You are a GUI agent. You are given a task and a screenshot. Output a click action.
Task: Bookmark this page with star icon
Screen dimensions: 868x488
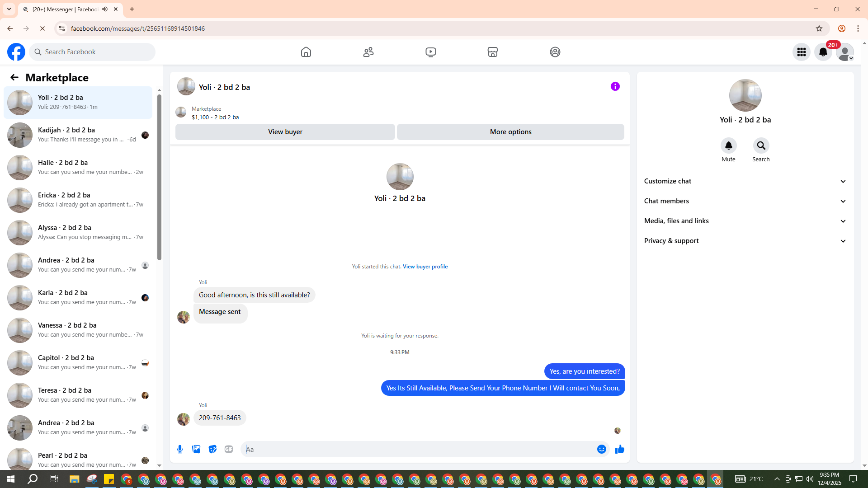pos(819,28)
